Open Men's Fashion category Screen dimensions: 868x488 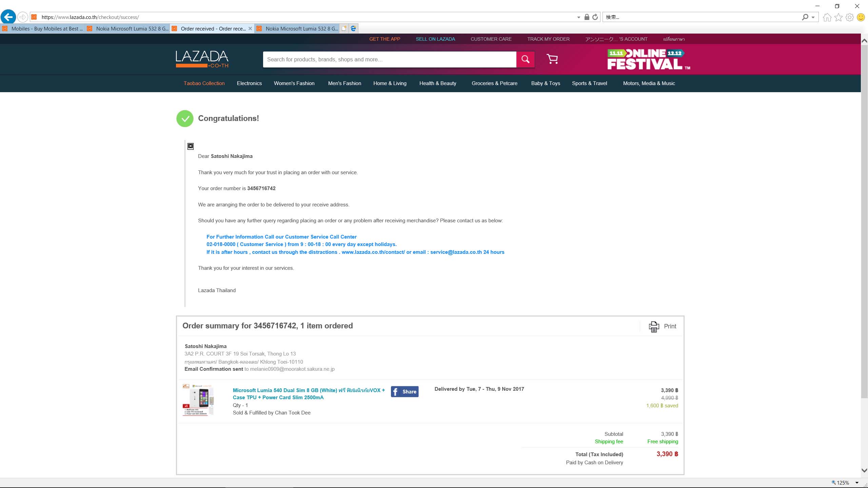point(344,83)
